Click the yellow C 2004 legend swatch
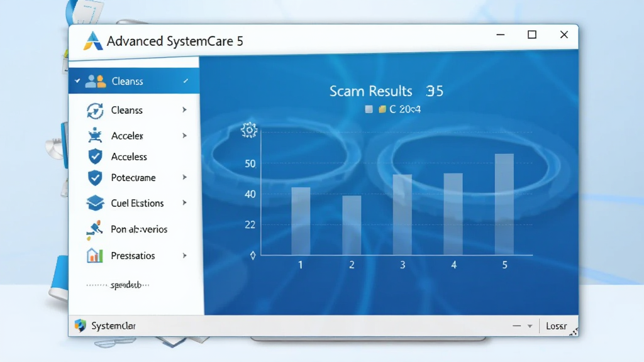 [x=382, y=109]
